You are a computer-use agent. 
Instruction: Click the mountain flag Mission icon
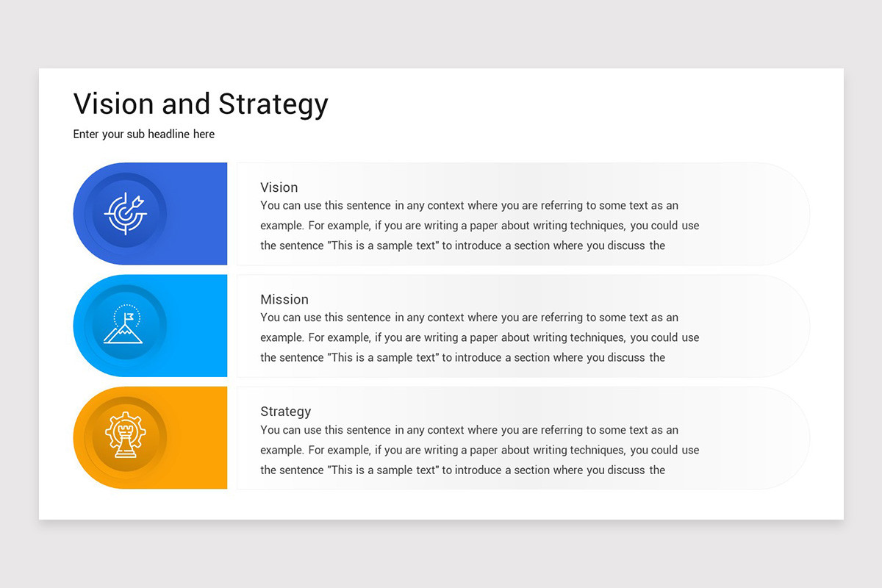[x=126, y=325]
